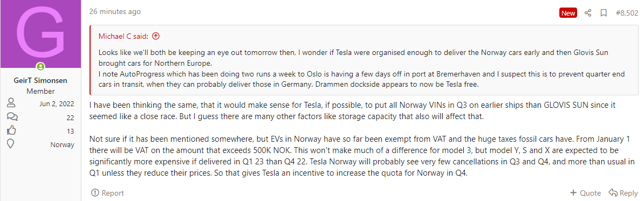Click the Report link under the post
644x201 pixels.
coord(107,193)
